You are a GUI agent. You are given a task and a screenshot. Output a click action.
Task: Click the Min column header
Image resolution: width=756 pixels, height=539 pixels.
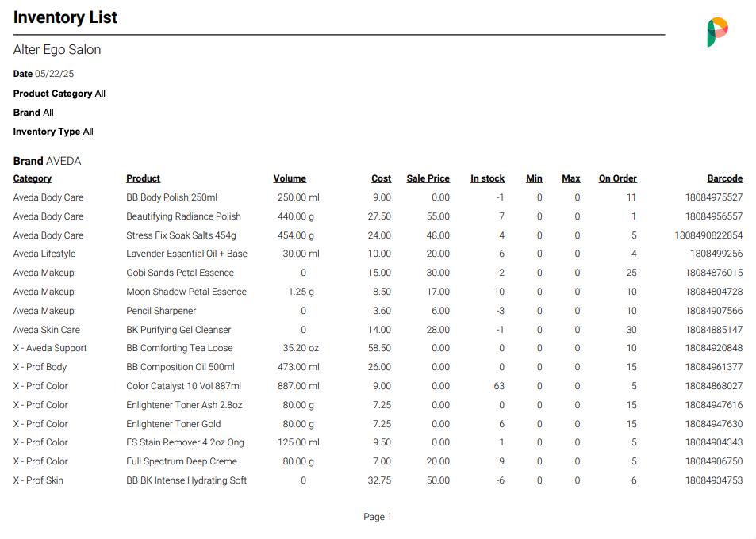point(534,178)
